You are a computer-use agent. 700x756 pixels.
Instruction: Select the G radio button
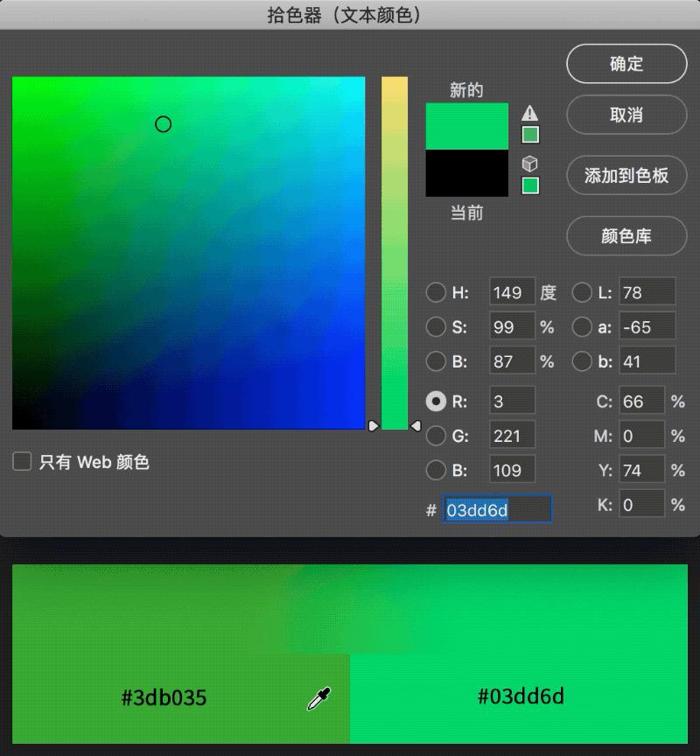(x=437, y=435)
